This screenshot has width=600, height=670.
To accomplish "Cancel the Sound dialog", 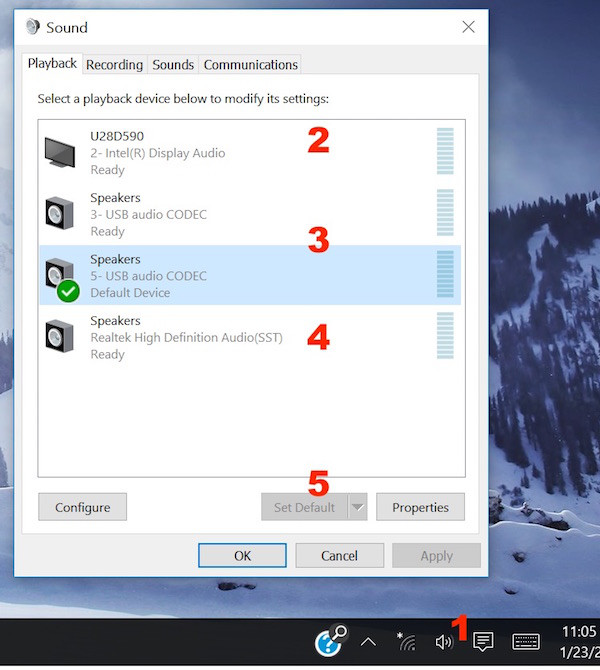I will [x=339, y=556].
